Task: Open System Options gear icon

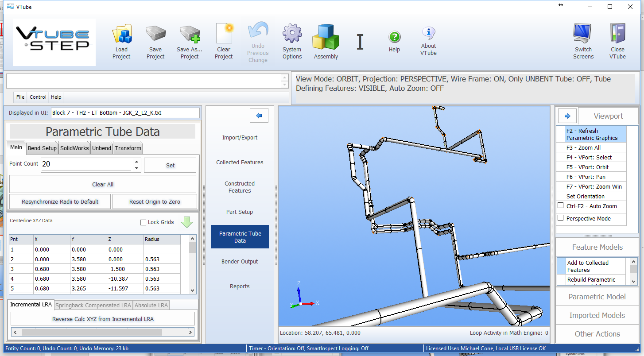Action: (x=292, y=35)
